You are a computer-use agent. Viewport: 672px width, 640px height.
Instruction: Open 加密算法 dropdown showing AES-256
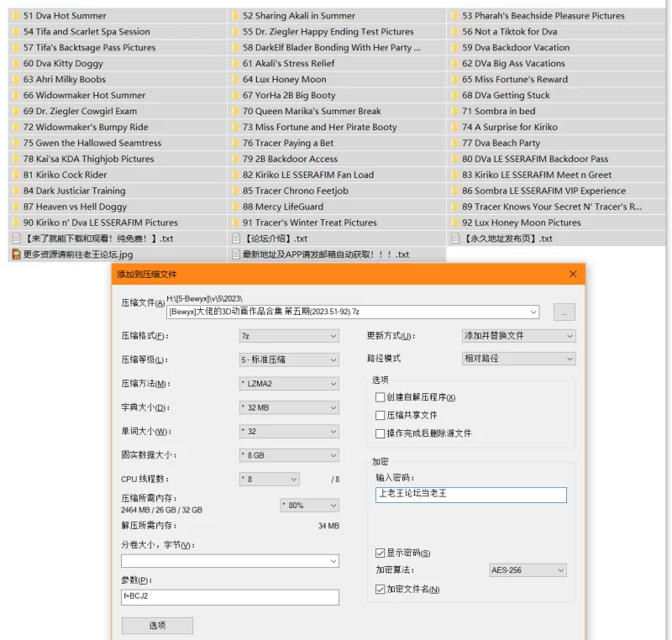click(x=528, y=570)
